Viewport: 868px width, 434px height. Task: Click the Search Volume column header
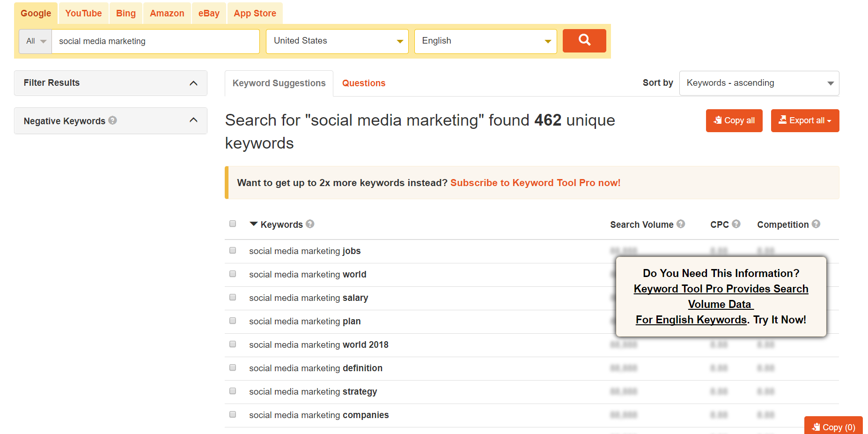click(641, 224)
